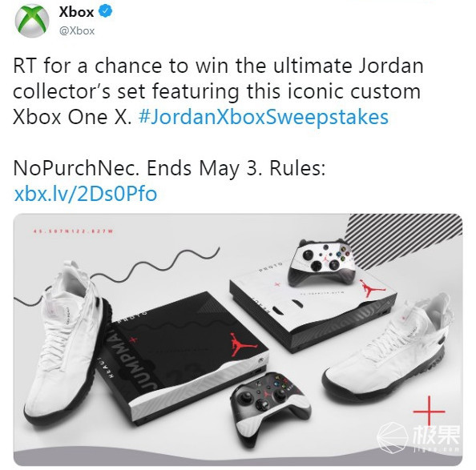
Task: Select the white Xbox controller in the photo
Action: click(322, 263)
